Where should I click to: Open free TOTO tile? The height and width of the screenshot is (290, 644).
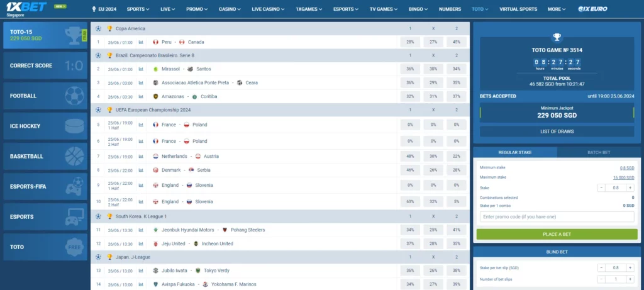click(x=45, y=247)
